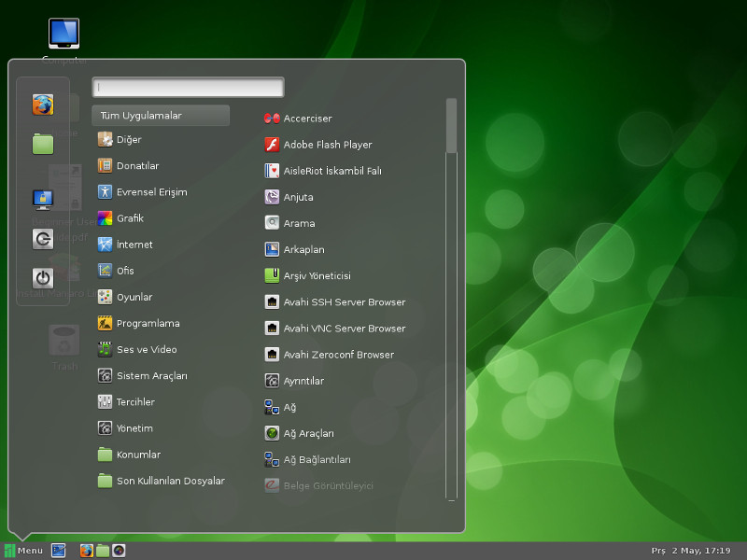Open the camera-lens app icon in the taskbar
Viewport: 747px width, 560px height.
point(119,551)
